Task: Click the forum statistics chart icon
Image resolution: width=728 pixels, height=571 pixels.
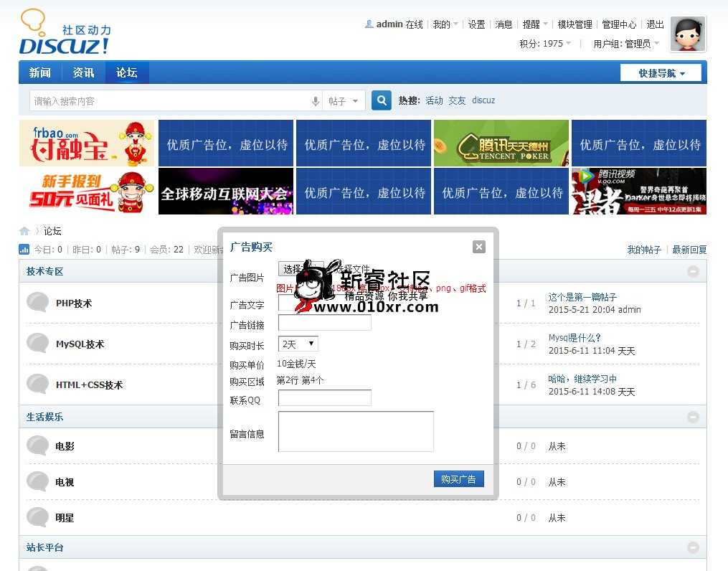Action: pos(24,250)
